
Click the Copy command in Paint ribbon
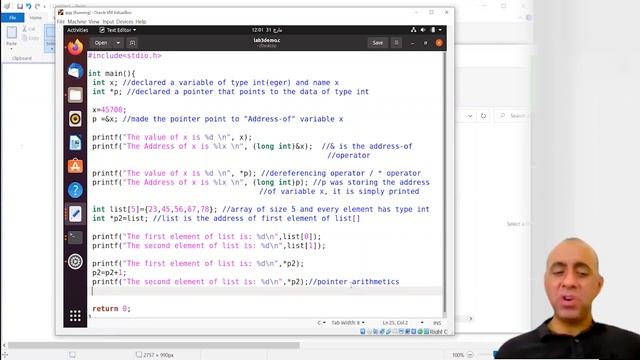coord(31,38)
